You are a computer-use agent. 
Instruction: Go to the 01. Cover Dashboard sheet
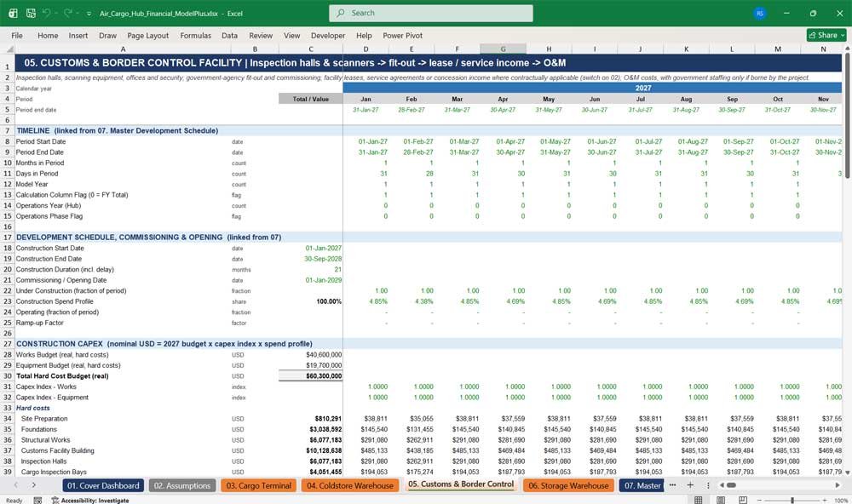103,485
